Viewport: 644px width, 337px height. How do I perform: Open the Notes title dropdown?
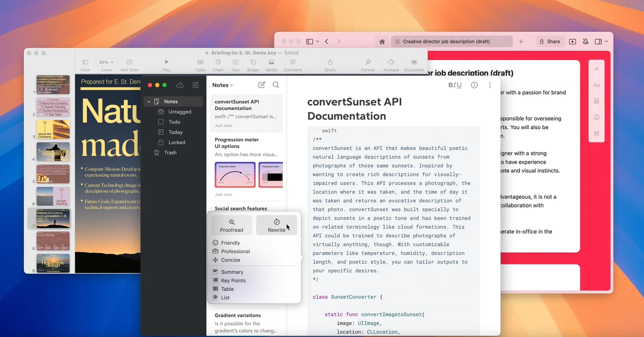click(223, 85)
